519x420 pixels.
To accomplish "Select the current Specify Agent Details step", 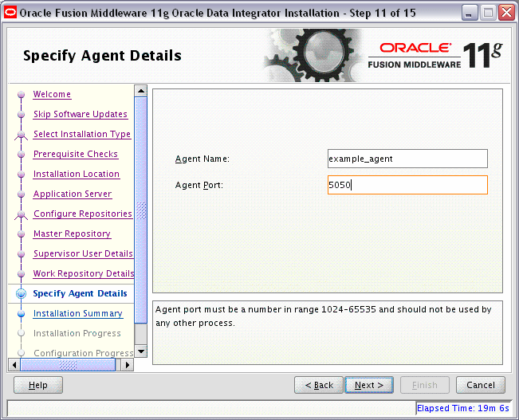I will (x=80, y=293).
